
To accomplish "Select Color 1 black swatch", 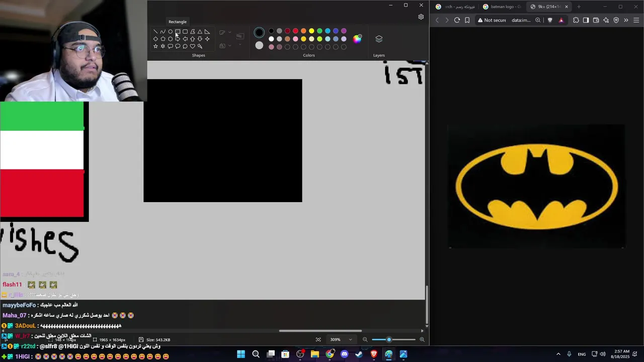I will click(259, 33).
